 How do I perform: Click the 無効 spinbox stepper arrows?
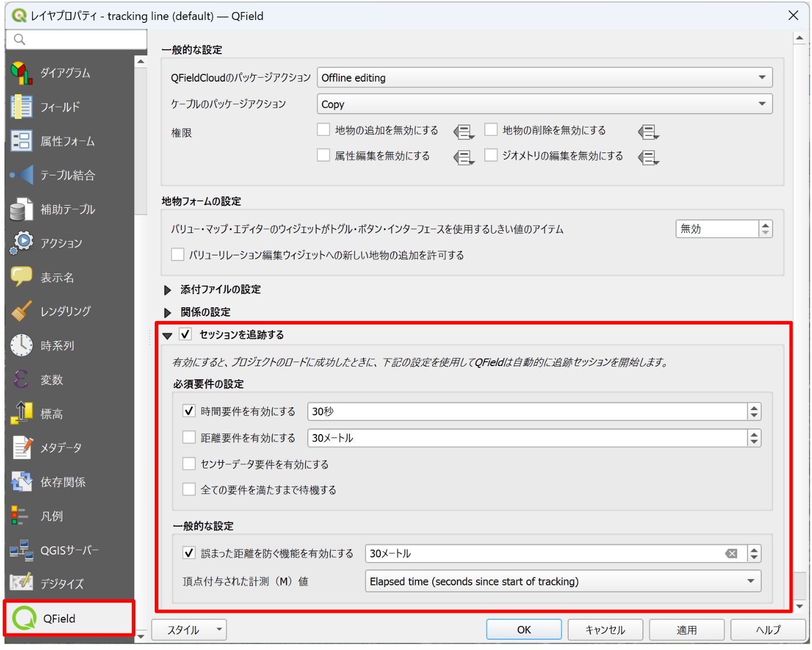pos(765,228)
